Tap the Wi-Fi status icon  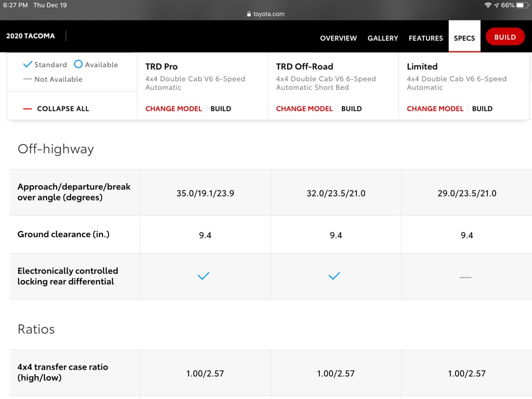click(488, 5)
